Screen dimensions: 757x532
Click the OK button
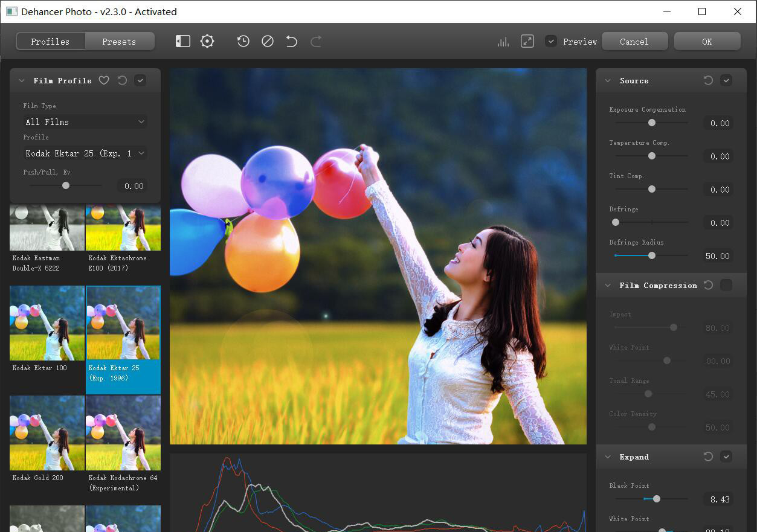(706, 41)
